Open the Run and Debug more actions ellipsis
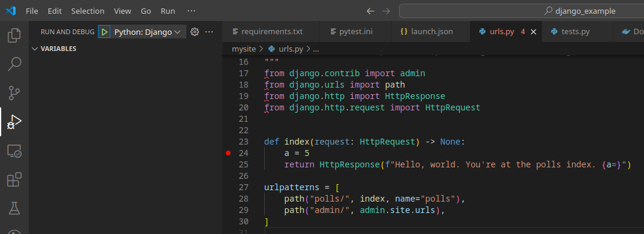Viewport: 644px width, 234px height. pyautogui.click(x=209, y=32)
